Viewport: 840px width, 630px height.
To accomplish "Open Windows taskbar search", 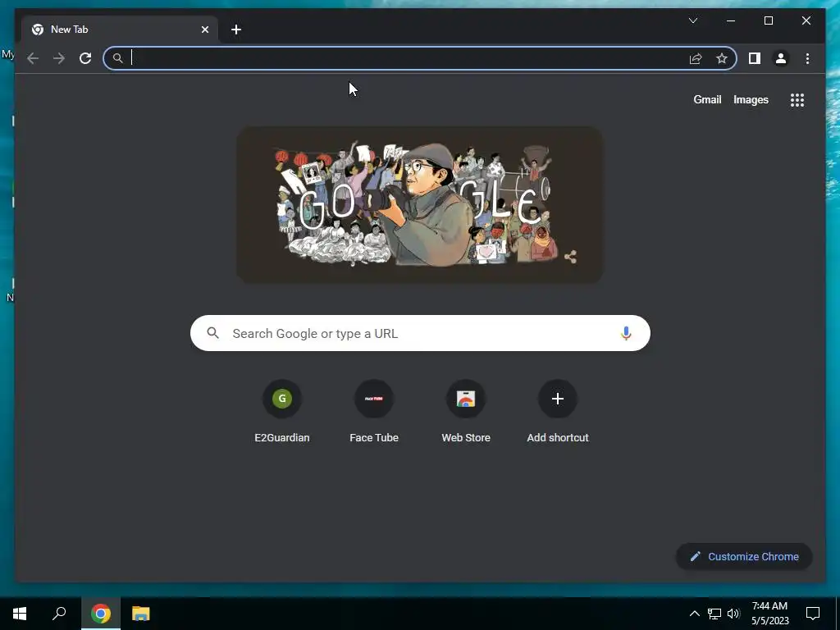I will click(59, 614).
